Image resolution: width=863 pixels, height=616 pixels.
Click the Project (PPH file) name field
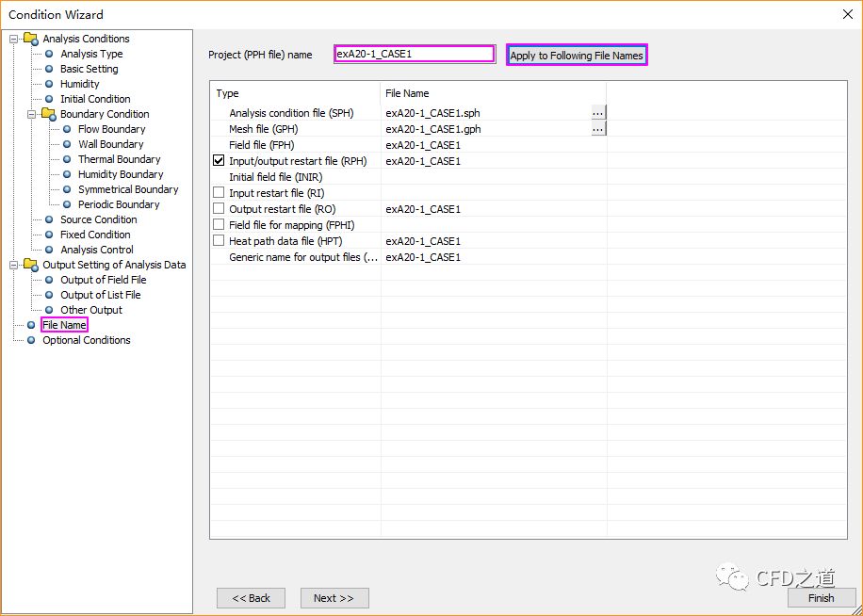[415, 55]
